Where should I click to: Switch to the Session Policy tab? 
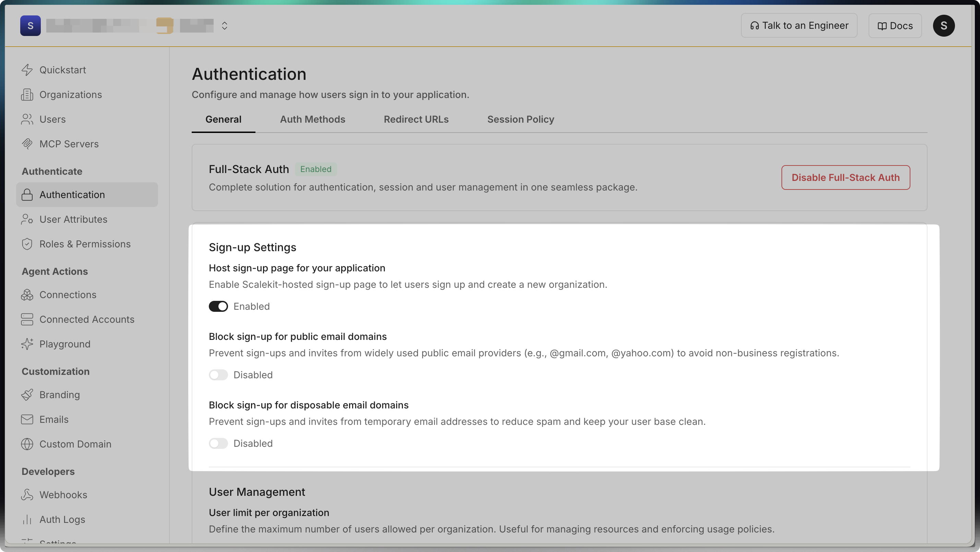pos(521,119)
